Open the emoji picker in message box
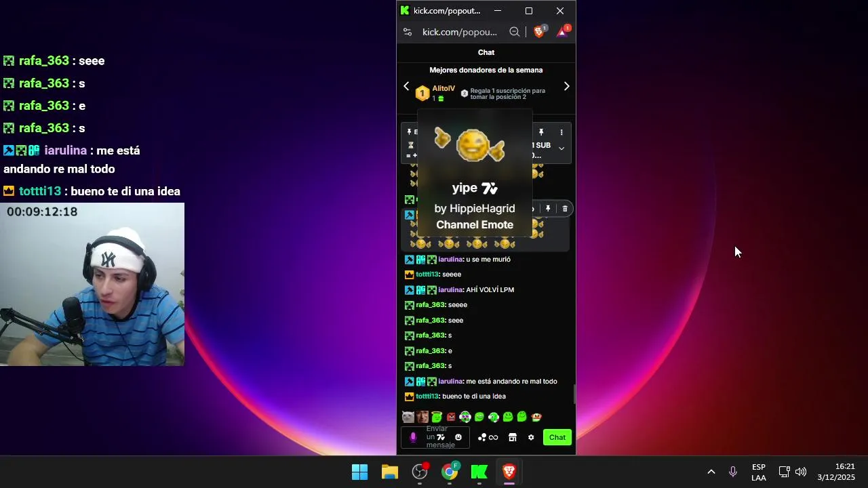Viewport: 868px width, 488px height. pos(458,437)
